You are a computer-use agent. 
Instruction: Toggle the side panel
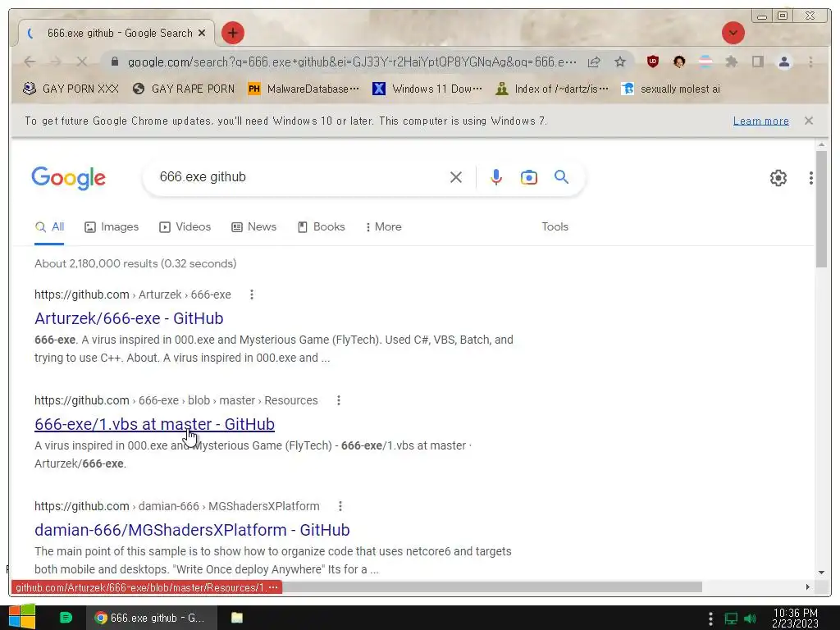click(x=757, y=62)
